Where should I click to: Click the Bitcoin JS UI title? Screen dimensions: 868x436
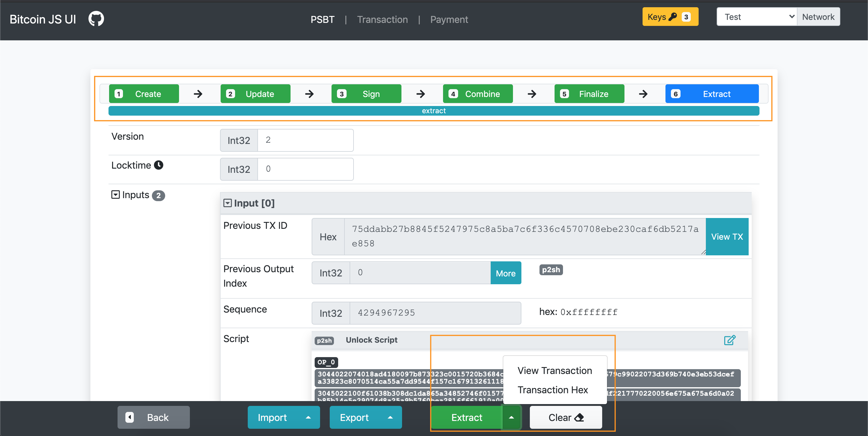(43, 19)
